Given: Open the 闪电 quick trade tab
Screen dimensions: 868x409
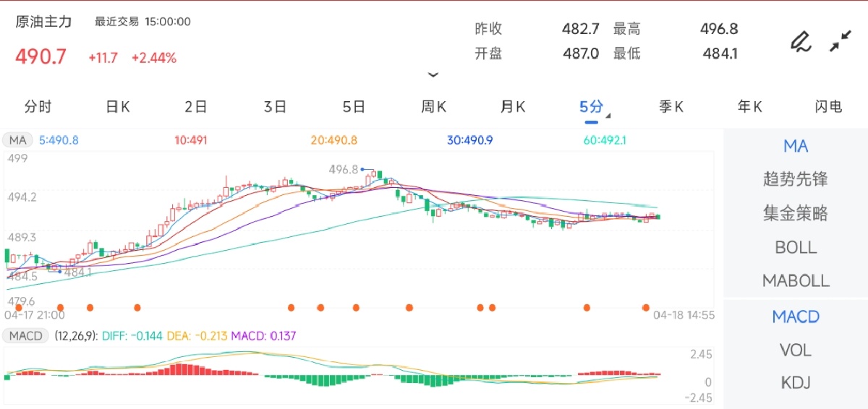Looking at the screenshot, I should (828, 107).
